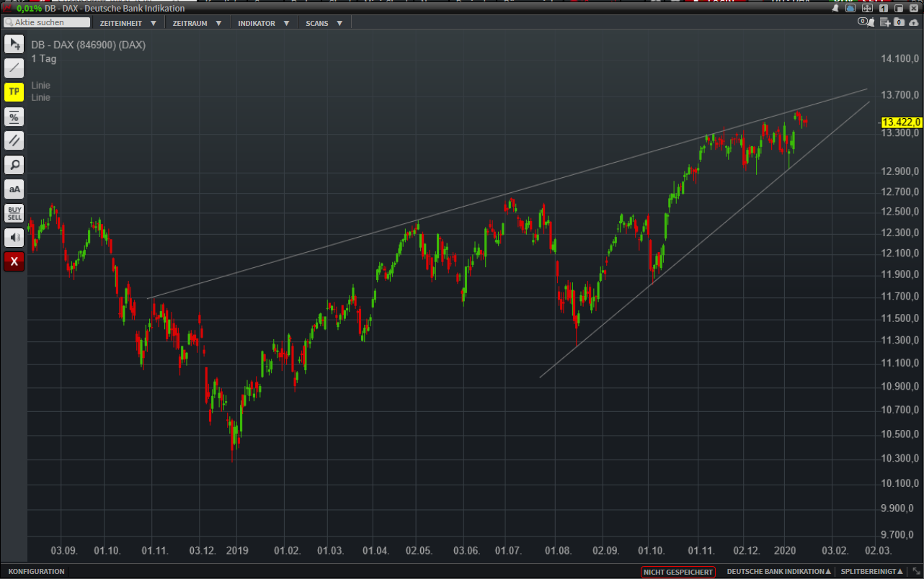Click the yellow TP tool button
924x579 pixels.
pos(14,92)
